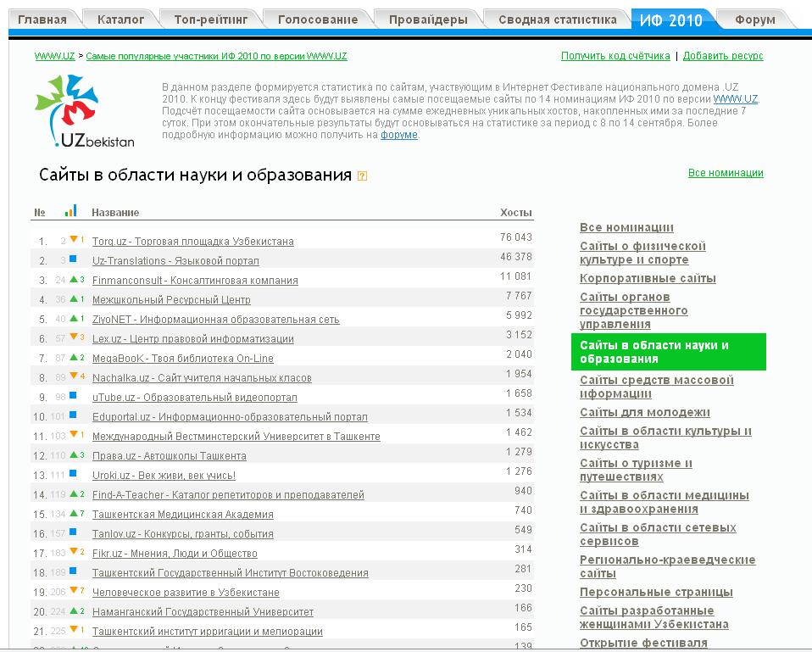Click blue square on Uz-Translations row
The image size is (812, 652).
tap(73, 259)
